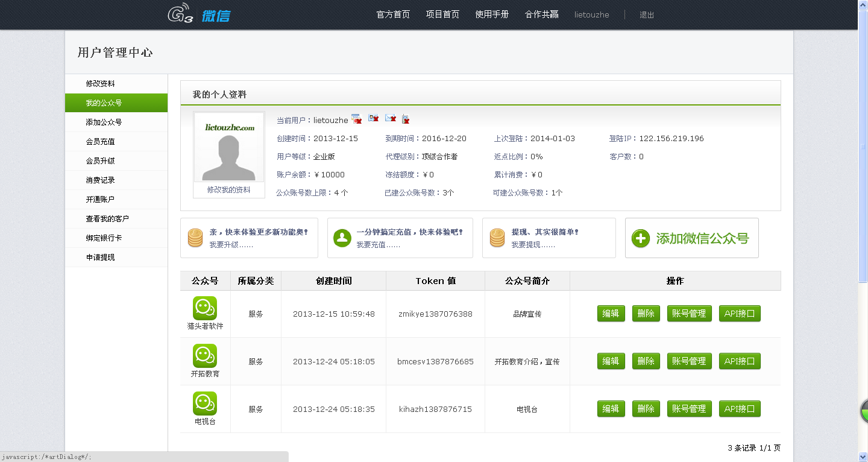Click 编辑 for 电视台
The width and height of the screenshot is (868, 462).
coord(611,409)
